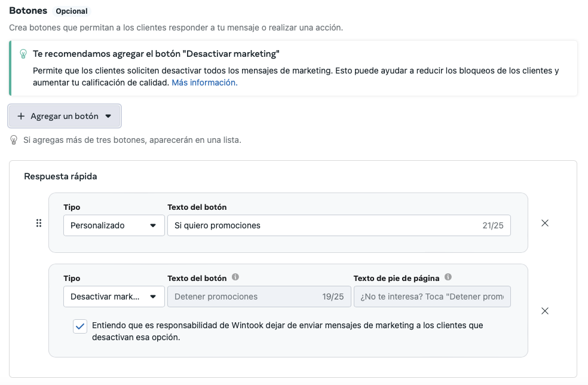Screen dimensions: 588x385
Task: Open the "Personalizado" type dropdown
Action: click(114, 225)
